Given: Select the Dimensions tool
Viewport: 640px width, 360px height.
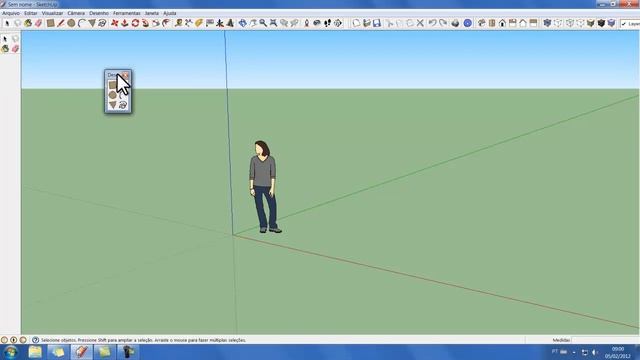Looking at the screenshot, I should [189, 23].
